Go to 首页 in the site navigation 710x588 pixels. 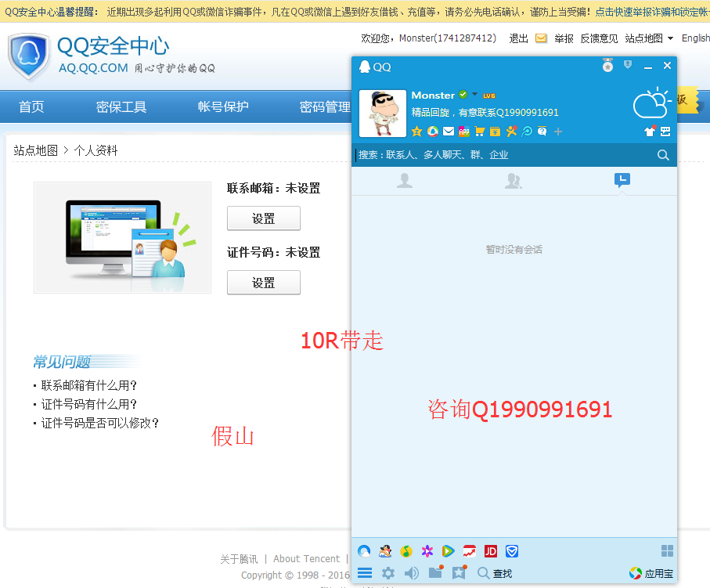pyautogui.click(x=31, y=107)
